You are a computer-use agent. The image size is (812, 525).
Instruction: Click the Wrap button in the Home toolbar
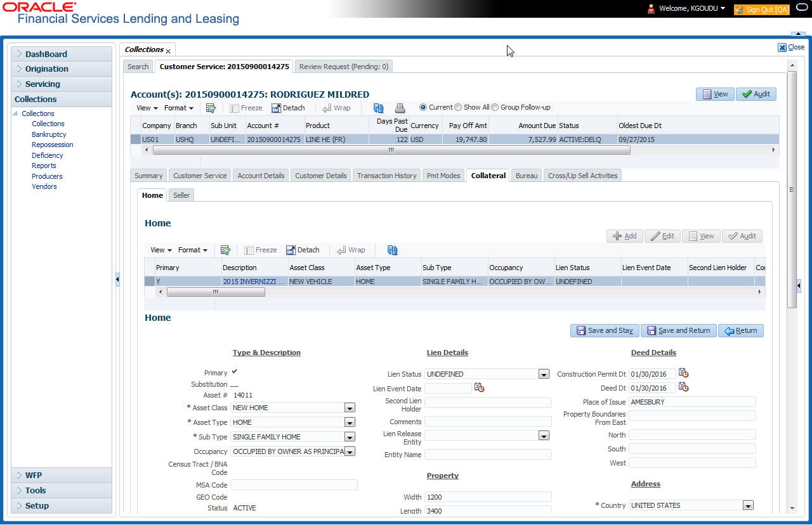pyautogui.click(x=351, y=250)
